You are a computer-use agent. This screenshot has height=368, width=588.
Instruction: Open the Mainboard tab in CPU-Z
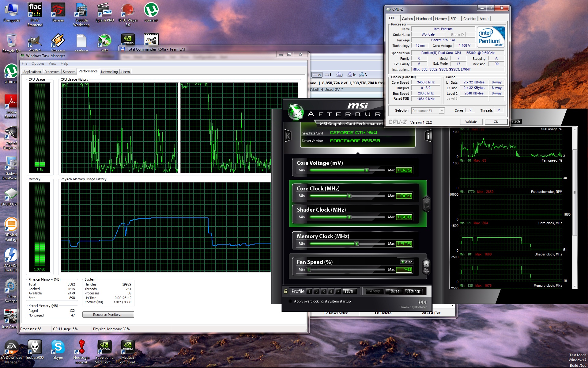click(x=424, y=19)
